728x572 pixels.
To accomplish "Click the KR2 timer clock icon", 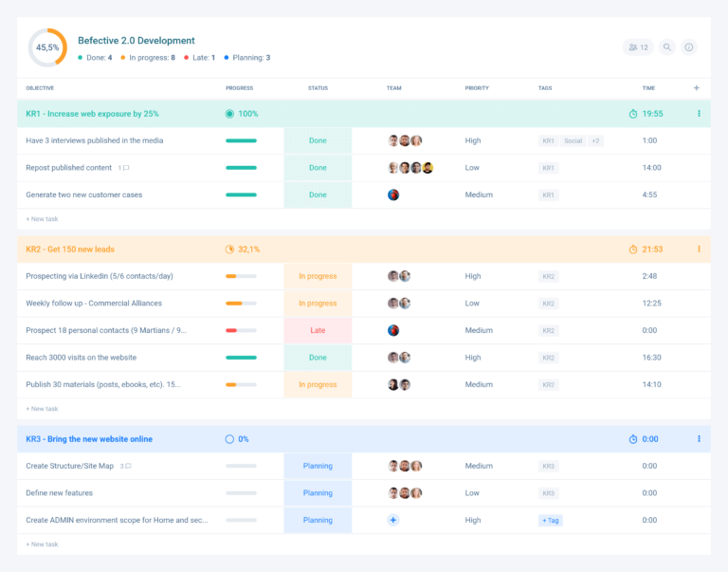I will [633, 249].
